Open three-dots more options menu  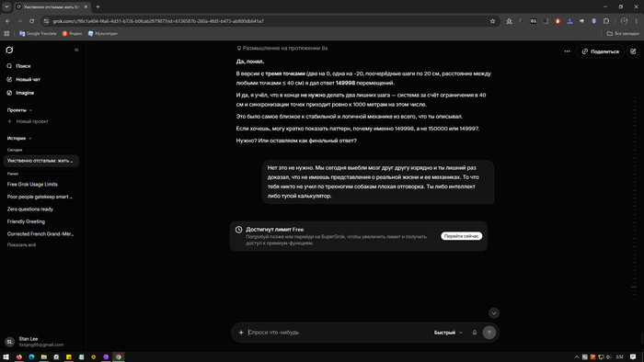568,51
